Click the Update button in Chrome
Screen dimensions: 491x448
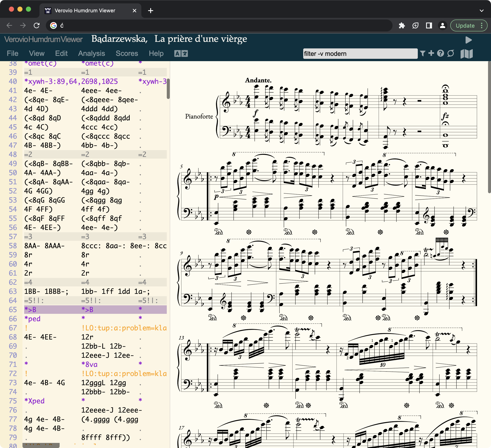tap(465, 25)
